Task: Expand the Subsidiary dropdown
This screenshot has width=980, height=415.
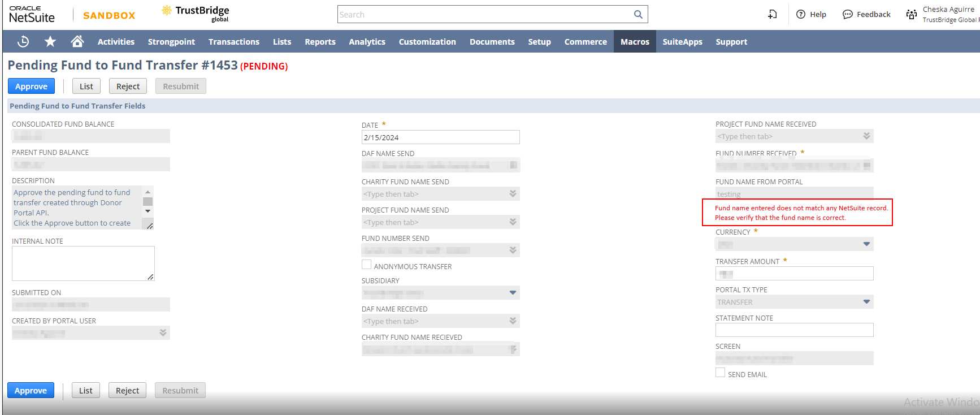Action: tap(513, 293)
